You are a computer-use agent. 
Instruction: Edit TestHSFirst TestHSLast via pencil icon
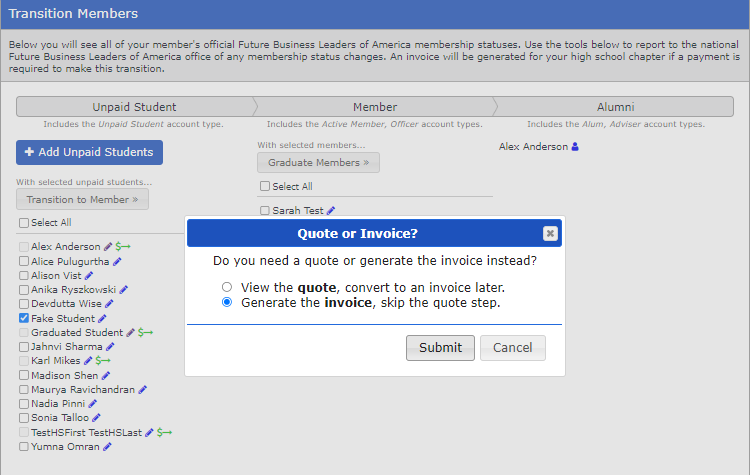(x=149, y=433)
